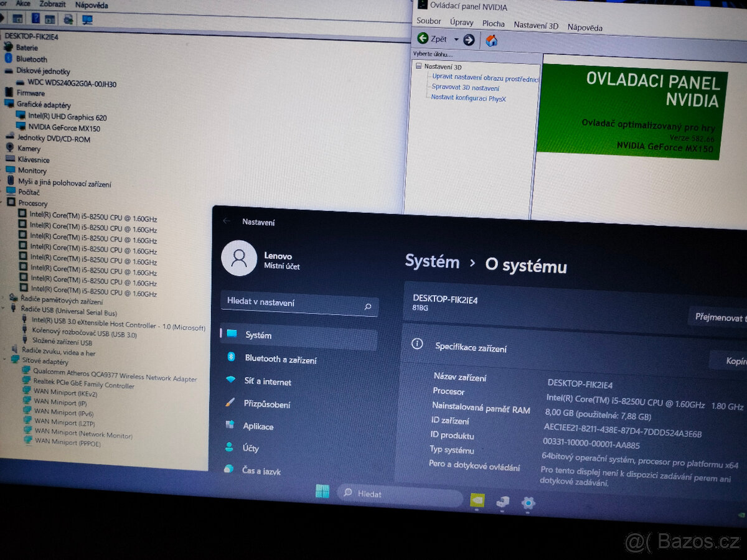747x560 pixels.
Task: Open the back history dropdown arrow
Action: [x=456, y=39]
